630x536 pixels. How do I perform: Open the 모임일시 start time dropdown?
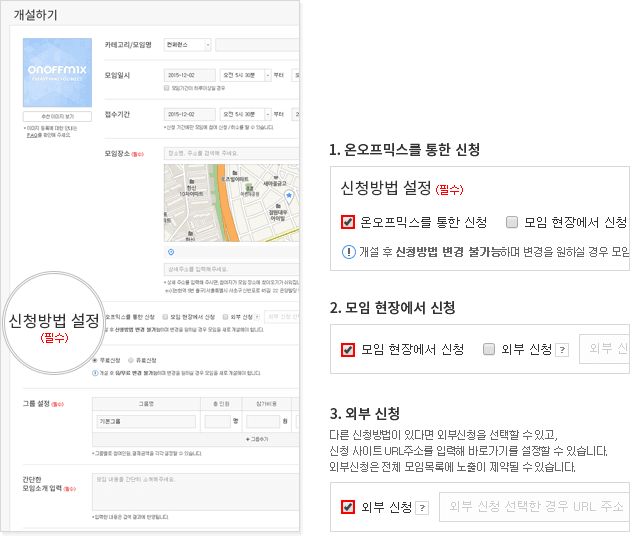point(245,75)
